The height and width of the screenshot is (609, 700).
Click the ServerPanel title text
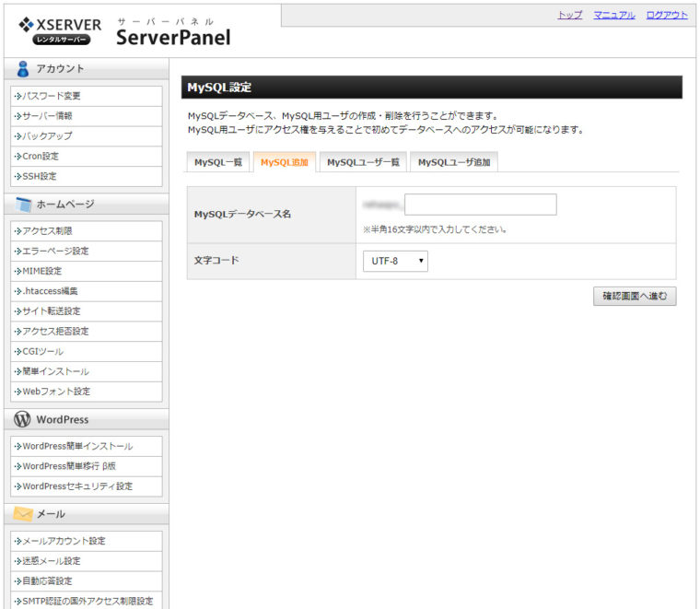click(173, 38)
